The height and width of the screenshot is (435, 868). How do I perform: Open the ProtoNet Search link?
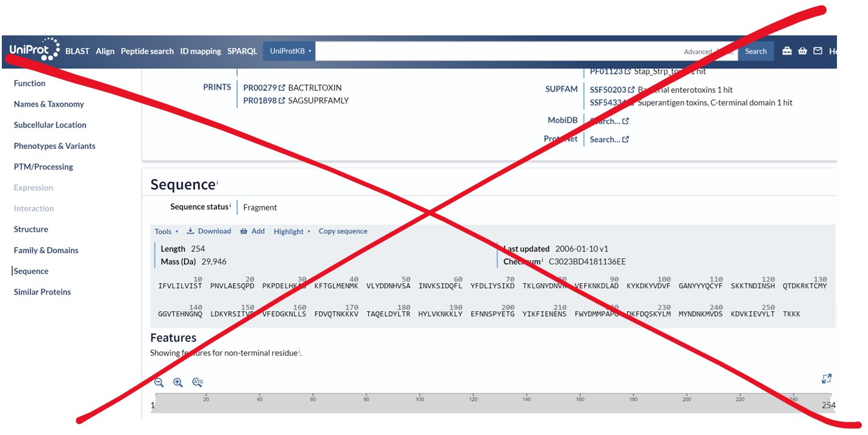pos(610,139)
